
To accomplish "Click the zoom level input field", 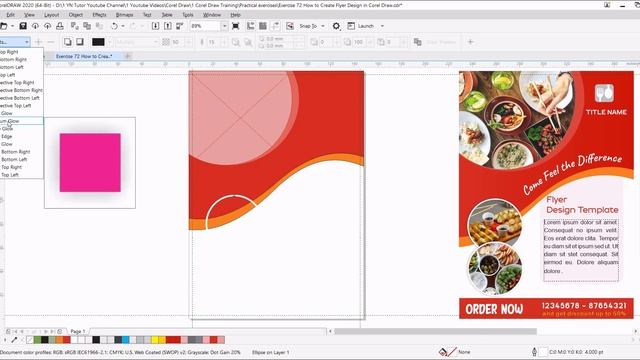I will pos(206,26).
